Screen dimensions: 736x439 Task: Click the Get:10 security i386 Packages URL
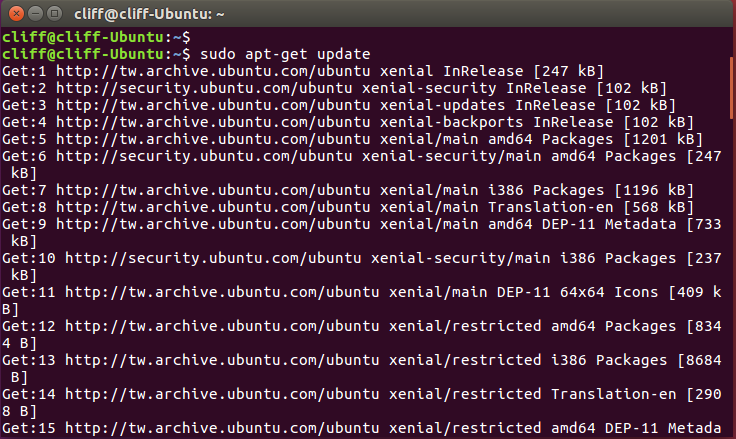pyautogui.click(x=213, y=258)
